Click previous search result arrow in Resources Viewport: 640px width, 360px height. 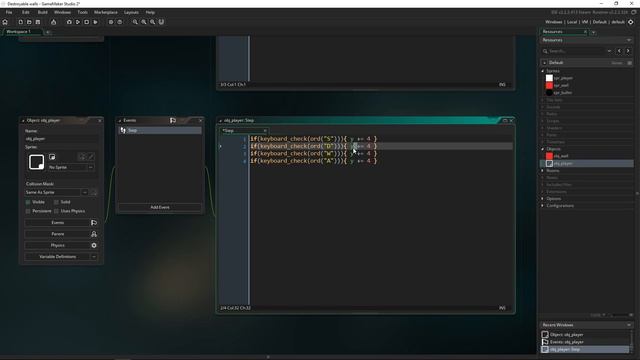coord(619,51)
